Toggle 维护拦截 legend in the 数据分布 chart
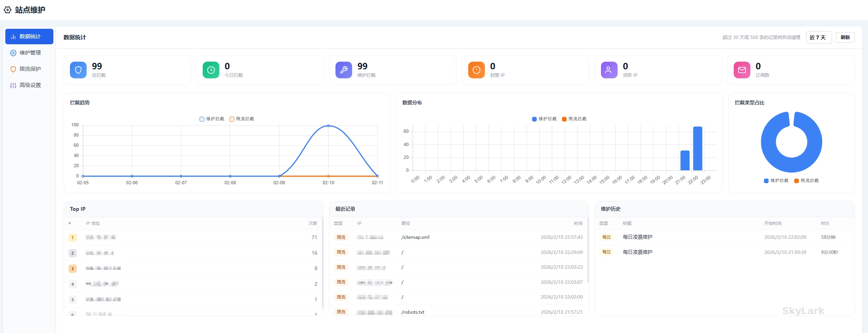Image resolution: width=868 pixels, height=333 pixels. (544, 119)
